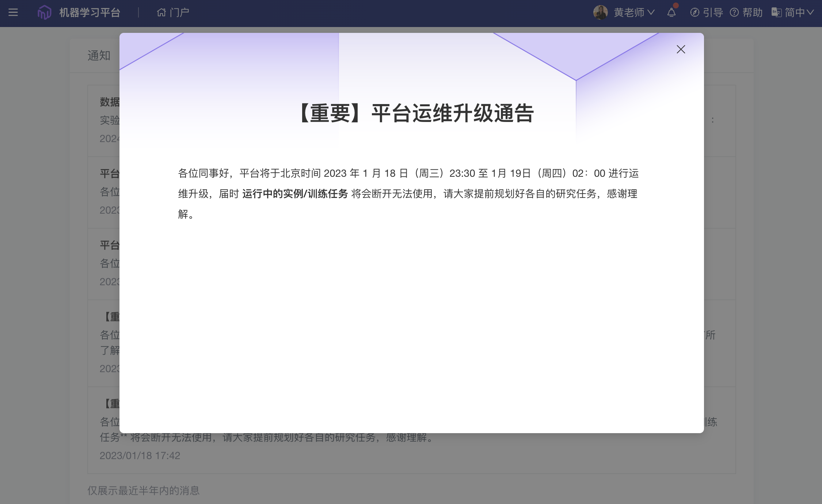This screenshot has height=504, width=822.
Task: Open the 引导 guide text link
Action: pyautogui.click(x=713, y=13)
